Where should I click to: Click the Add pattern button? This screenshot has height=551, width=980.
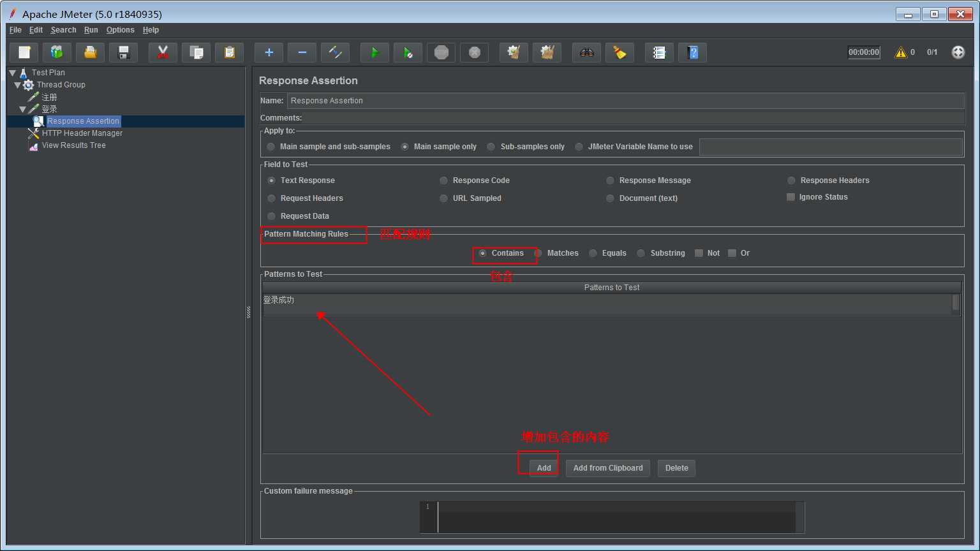[x=544, y=468]
